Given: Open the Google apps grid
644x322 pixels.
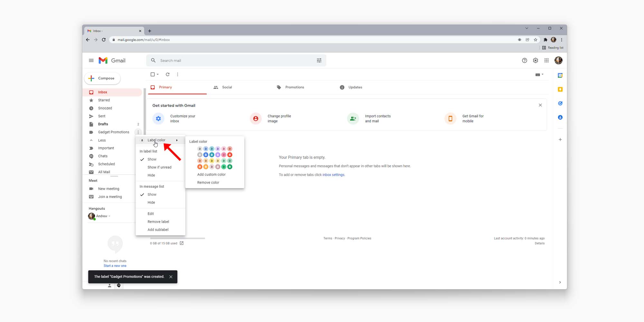Looking at the screenshot, I should (x=546, y=61).
